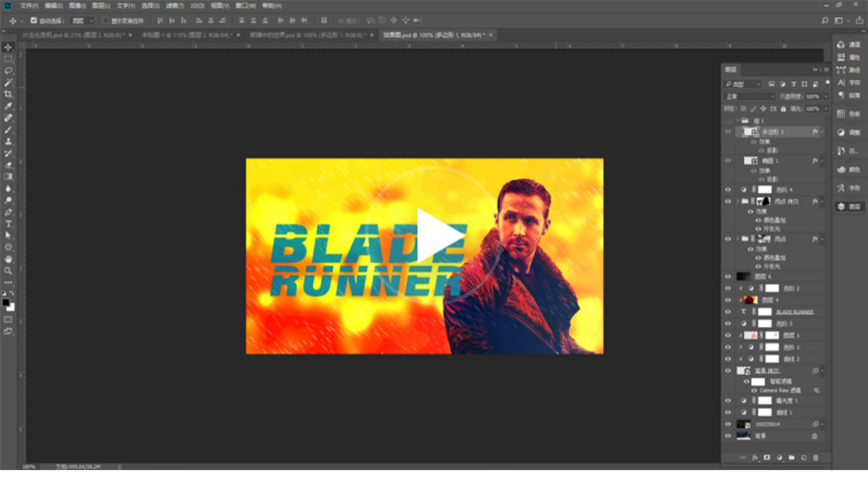Hide the 椭圆 1 layer with its eye icon
The image size is (868, 477).
point(728,161)
